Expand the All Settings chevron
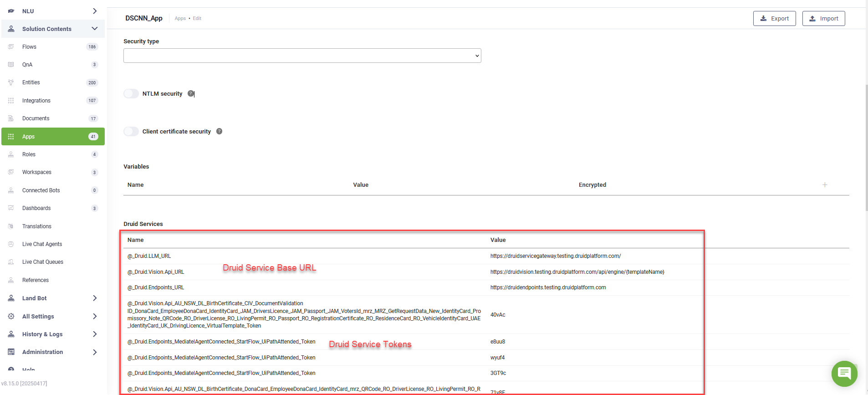The image size is (868, 395). click(x=95, y=316)
